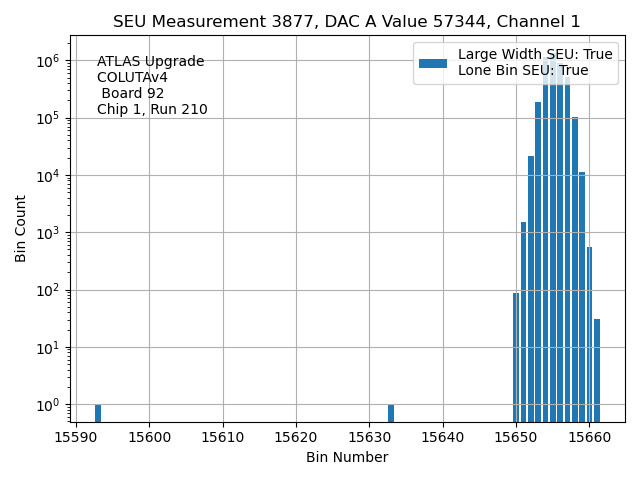Click the blue legend color swatch
This screenshot has height=480, width=640.
point(432,63)
